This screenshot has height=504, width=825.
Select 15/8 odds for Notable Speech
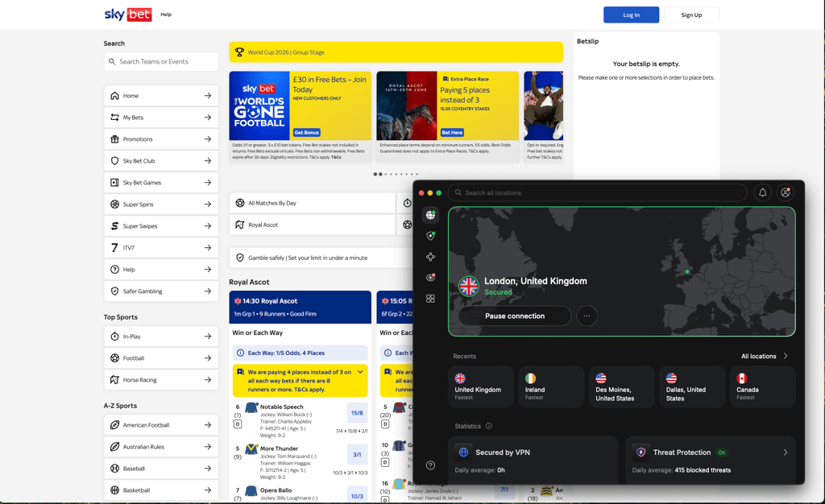click(x=357, y=413)
